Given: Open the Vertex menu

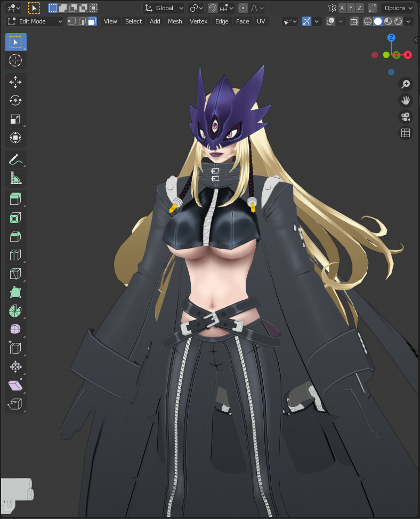Looking at the screenshot, I should click(198, 21).
